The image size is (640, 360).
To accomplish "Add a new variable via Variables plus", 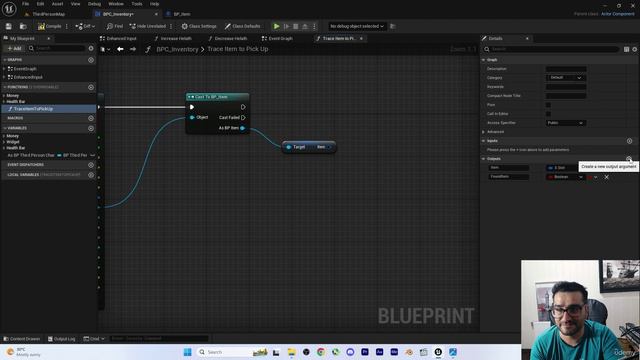I will (91, 129).
